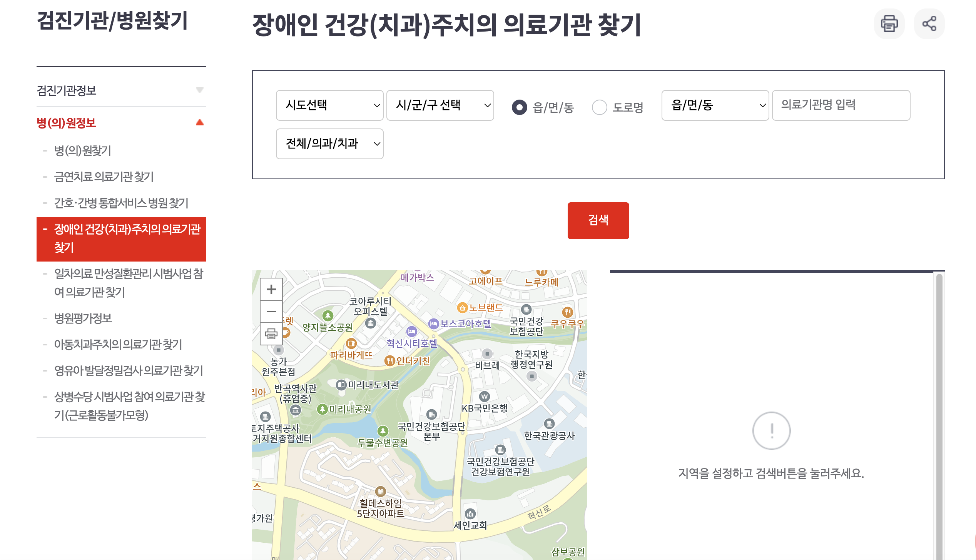Open the 시도선택 dropdown
The height and width of the screenshot is (560, 976).
click(x=329, y=105)
